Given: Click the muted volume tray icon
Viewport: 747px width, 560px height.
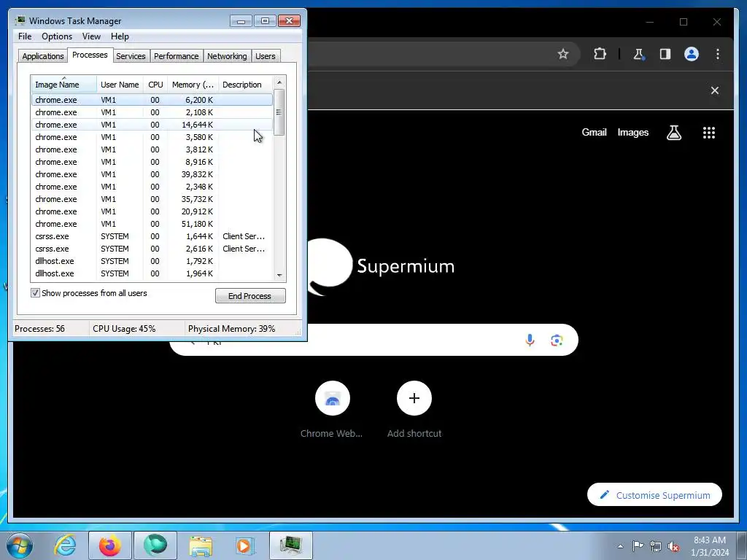Looking at the screenshot, I should (673, 546).
